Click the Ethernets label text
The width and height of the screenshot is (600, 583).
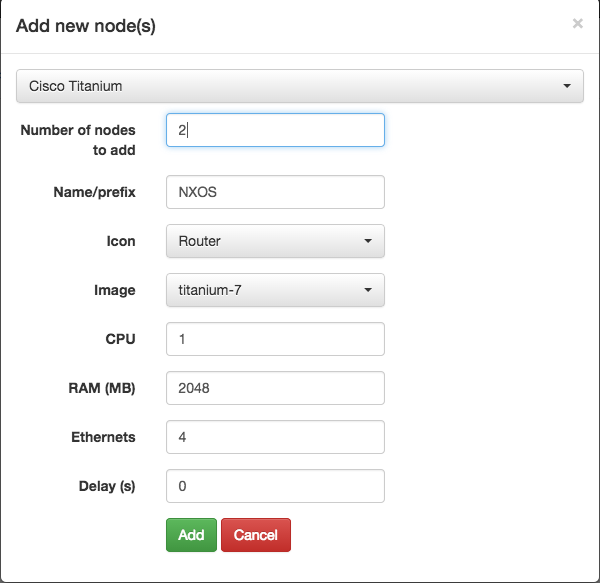(103, 437)
